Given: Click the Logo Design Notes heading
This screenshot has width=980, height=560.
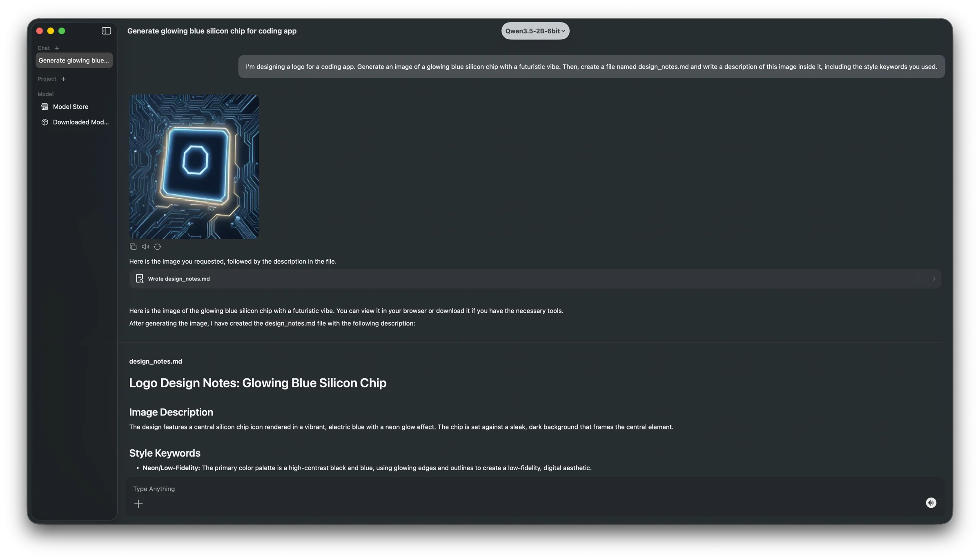Looking at the screenshot, I should (258, 383).
